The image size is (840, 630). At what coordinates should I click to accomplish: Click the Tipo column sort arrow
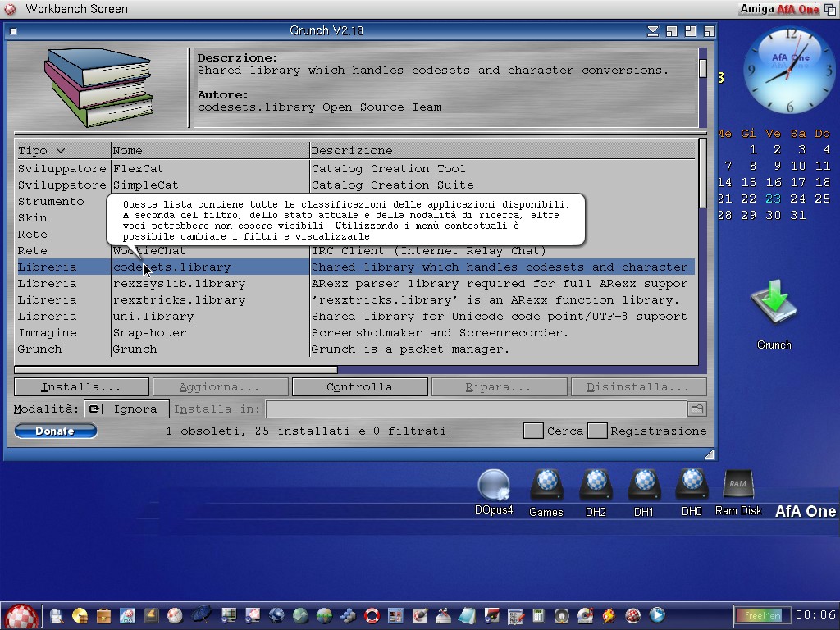coord(60,150)
